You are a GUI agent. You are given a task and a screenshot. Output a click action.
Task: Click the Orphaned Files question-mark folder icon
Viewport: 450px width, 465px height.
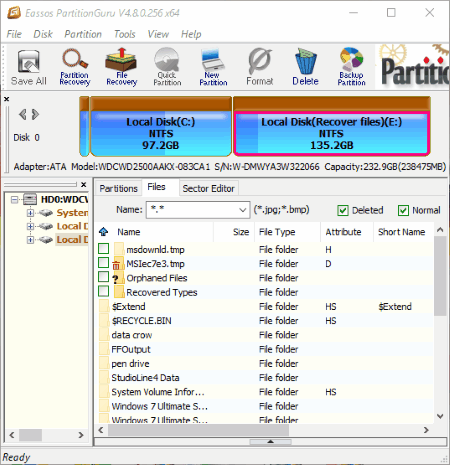click(118, 278)
